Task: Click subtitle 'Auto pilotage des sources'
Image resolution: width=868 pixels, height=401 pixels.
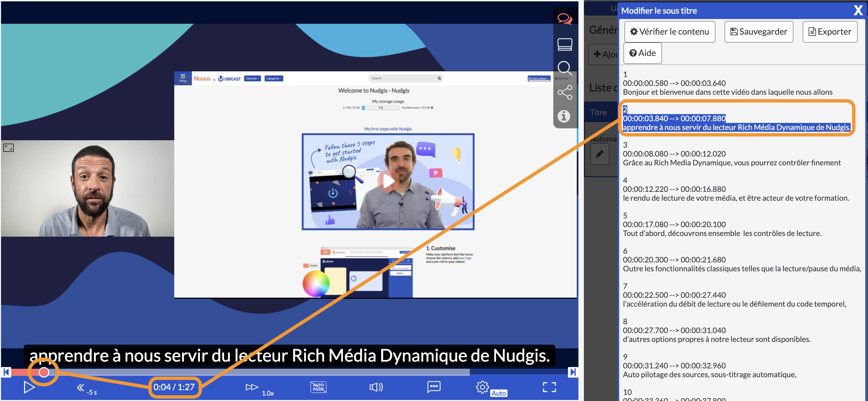Action: click(x=709, y=375)
